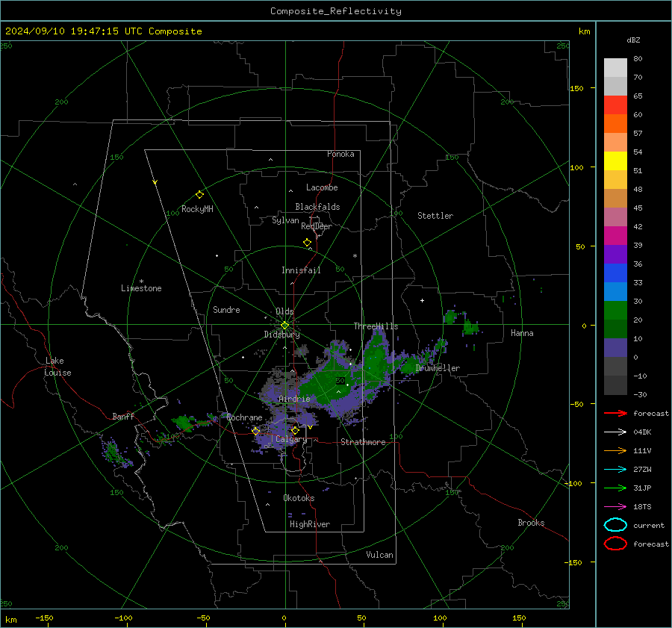Click the yellow diamond marker near RockyMH
The width and height of the screenshot is (672, 628).
[x=199, y=195]
